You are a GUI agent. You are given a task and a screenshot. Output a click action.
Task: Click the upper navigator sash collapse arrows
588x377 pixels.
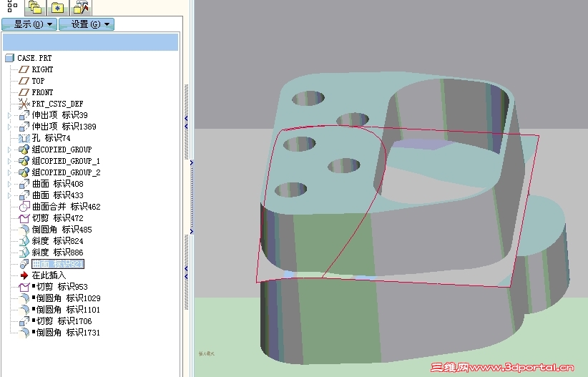(187, 122)
